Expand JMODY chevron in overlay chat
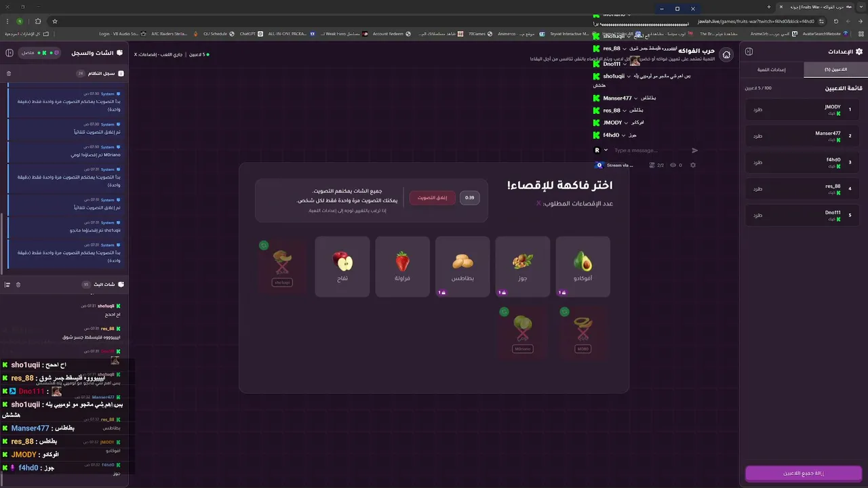The height and width of the screenshot is (488, 868). tap(627, 123)
